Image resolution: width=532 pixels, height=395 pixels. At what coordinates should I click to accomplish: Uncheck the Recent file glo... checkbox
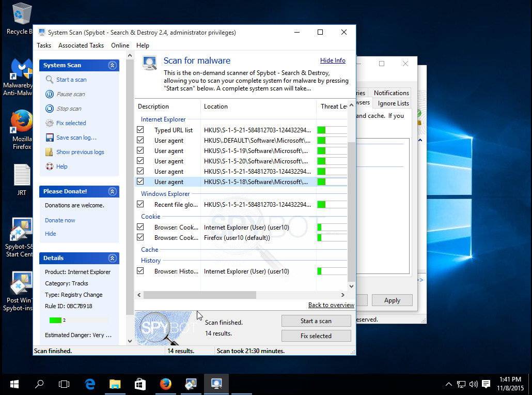pyautogui.click(x=140, y=204)
